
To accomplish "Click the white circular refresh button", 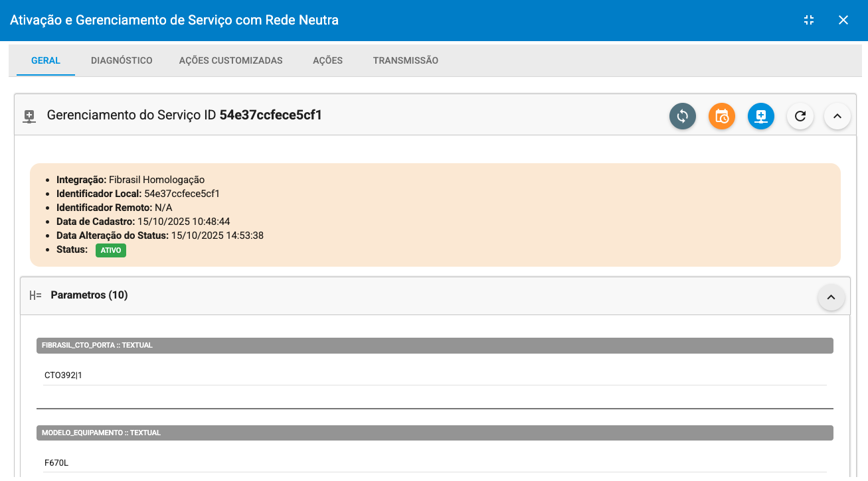I will tap(800, 116).
